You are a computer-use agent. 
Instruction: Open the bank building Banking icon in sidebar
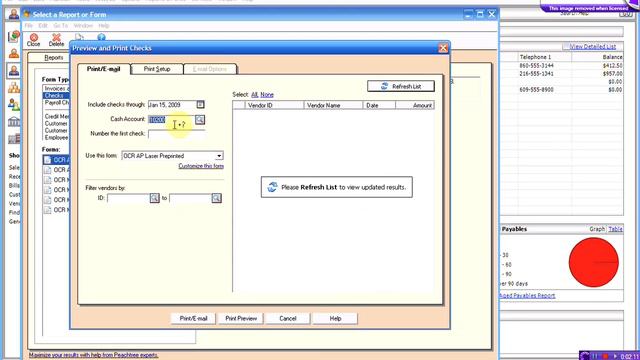[x=14, y=122]
